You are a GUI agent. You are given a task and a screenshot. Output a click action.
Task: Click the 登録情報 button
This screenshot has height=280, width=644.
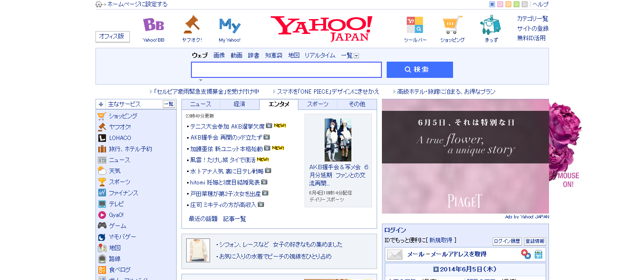pyautogui.click(x=535, y=242)
